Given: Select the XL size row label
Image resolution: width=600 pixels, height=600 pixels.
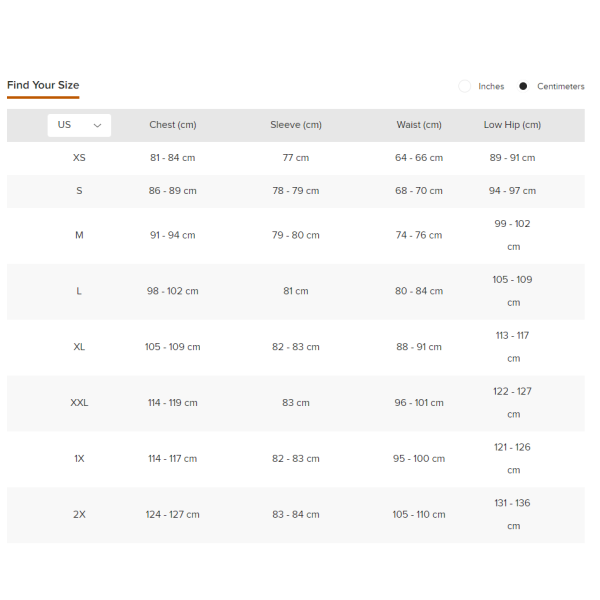Looking at the screenshot, I should click(79, 347).
